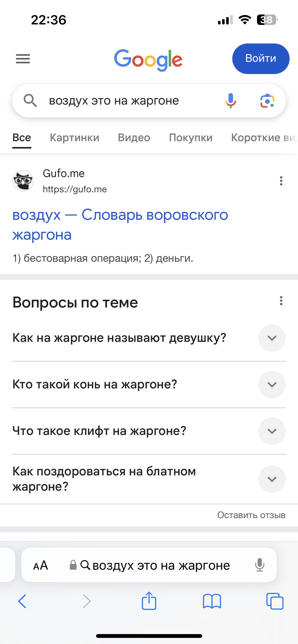Switch to the Видео tab
This screenshot has height=644, width=298.
134,138
